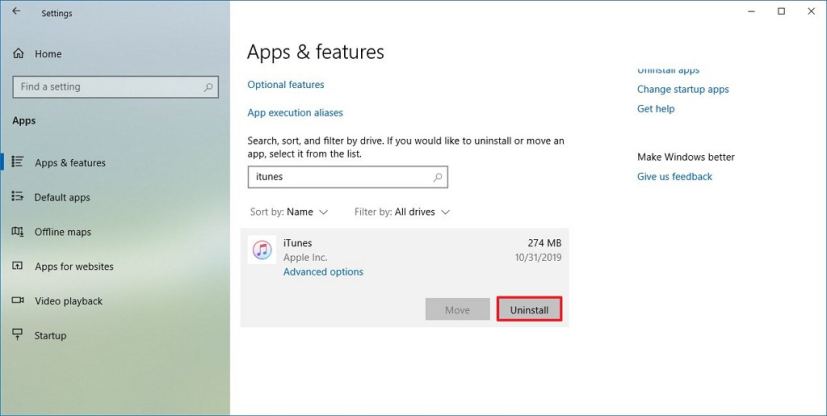The height and width of the screenshot is (416, 827).
Task: Click the app list search box containing itunes
Action: [348, 177]
